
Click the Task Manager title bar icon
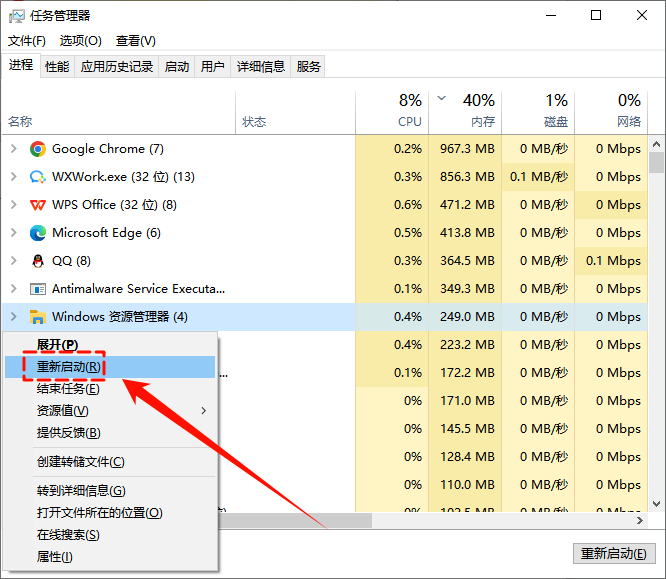coord(17,16)
